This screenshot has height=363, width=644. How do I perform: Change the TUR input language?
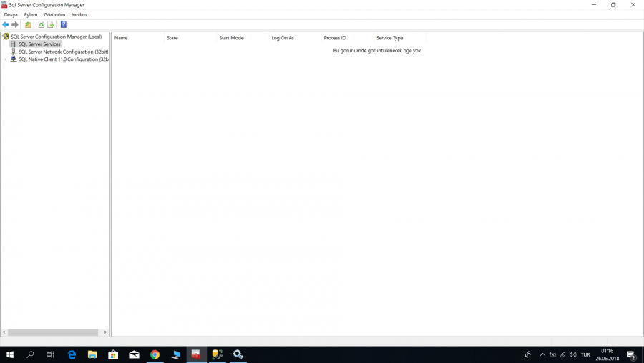coord(585,355)
